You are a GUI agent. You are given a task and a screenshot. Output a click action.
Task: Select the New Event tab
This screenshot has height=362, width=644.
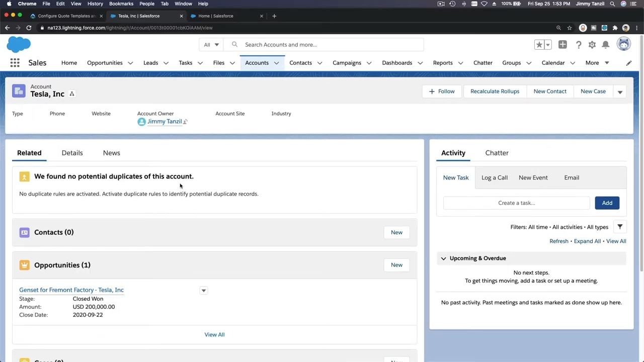pyautogui.click(x=533, y=177)
